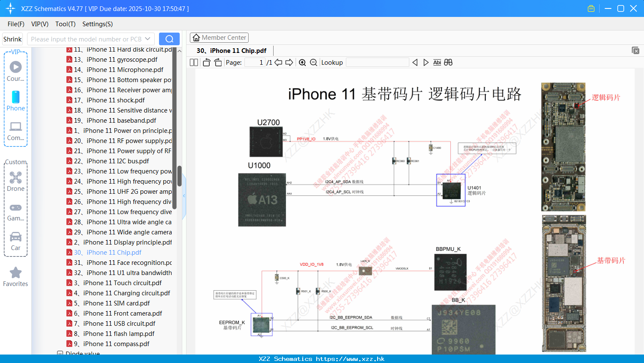Select the Phone category
This screenshot has width=644, height=363.
(x=16, y=101)
